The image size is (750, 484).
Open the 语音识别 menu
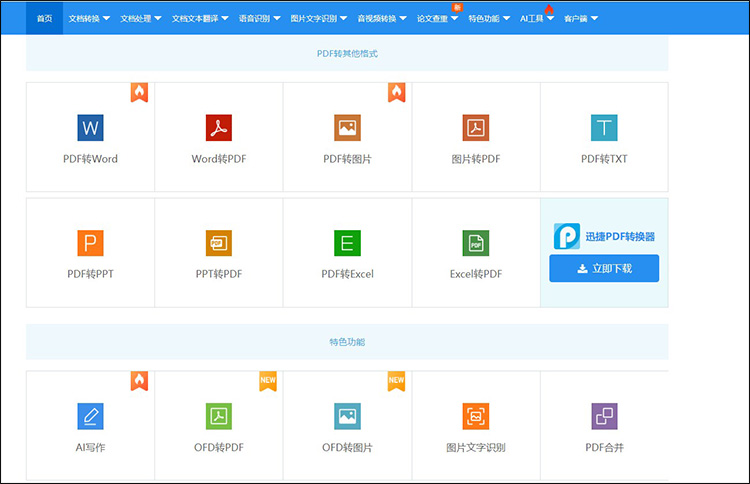pos(254,18)
